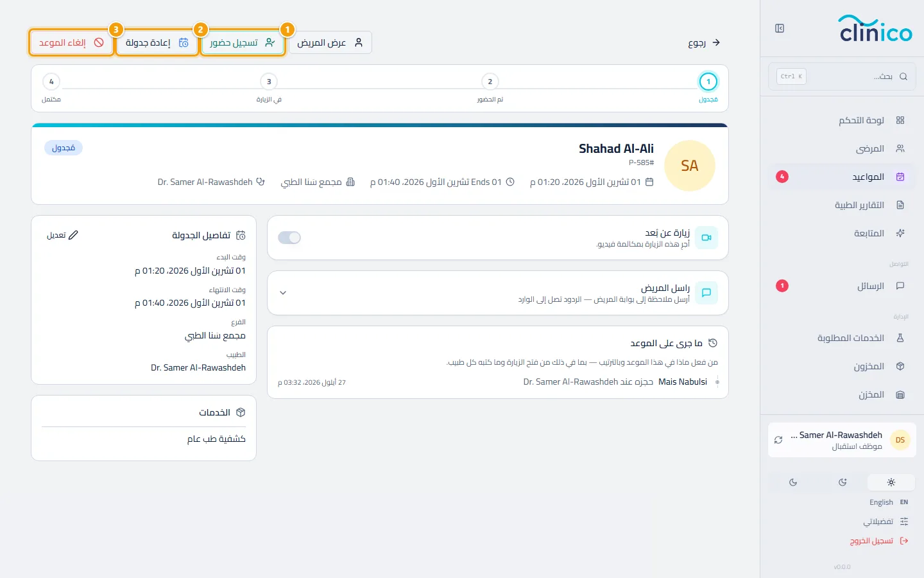This screenshot has height=578, width=924.
Task: Click the lab flask services icon
Action: coord(900,338)
